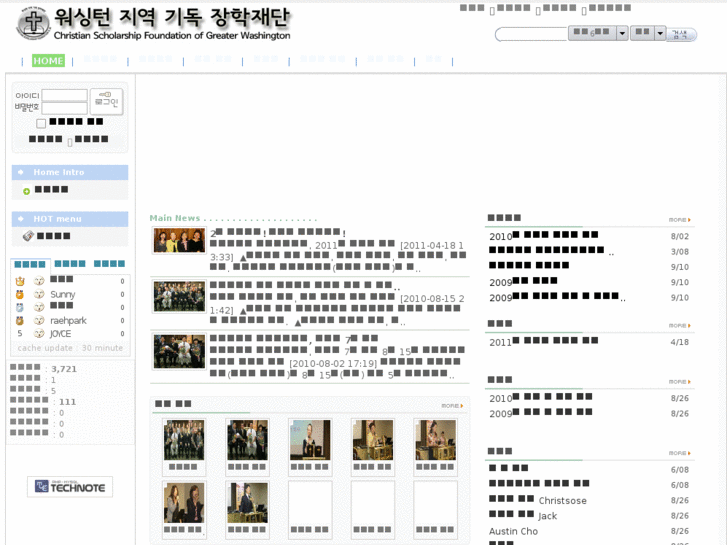Open the second, narrower search dropdown
Screen dimensions: 727x545
648,33
